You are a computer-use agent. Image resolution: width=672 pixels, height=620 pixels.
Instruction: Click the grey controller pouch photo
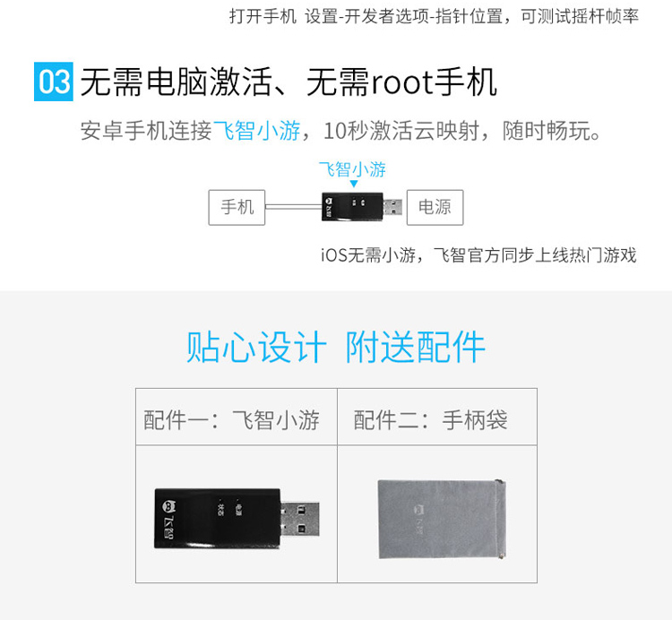442,519
